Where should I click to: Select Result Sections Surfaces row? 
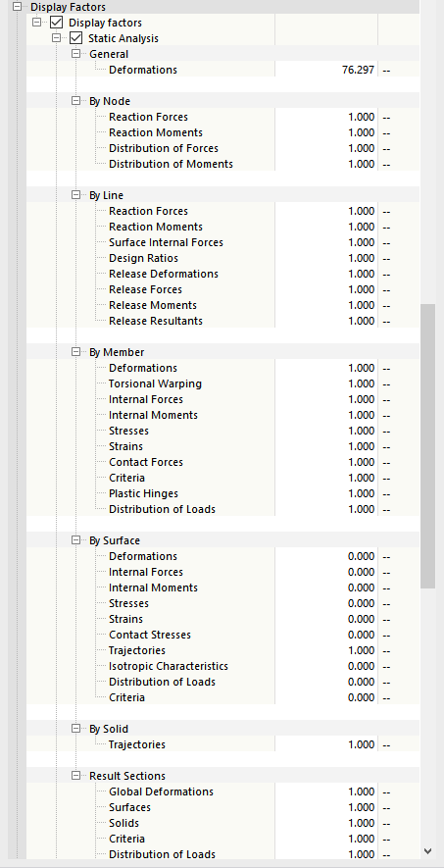(223, 807)
